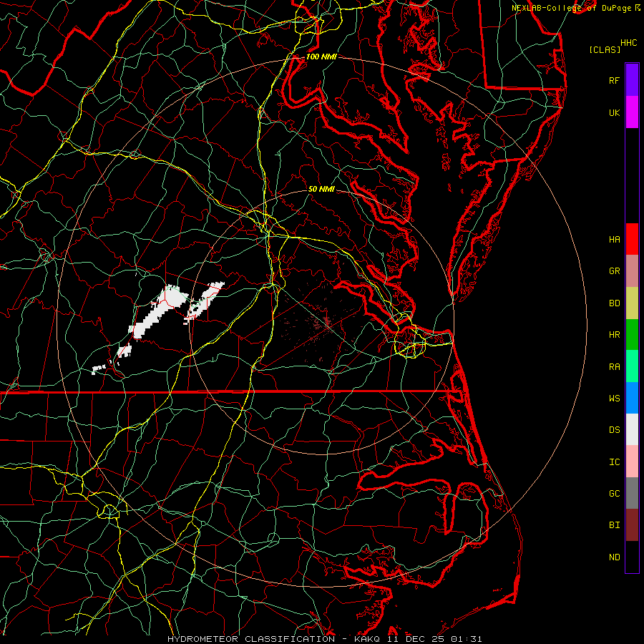Click the "RA" legend label

(614, 366)
